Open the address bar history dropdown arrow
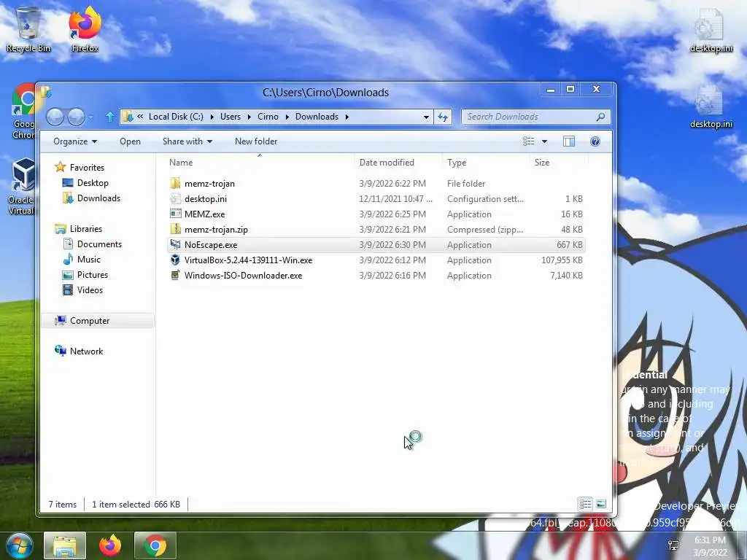Image resolution: width=747 pixels, height=560 pixels. [x=426, y=117]
